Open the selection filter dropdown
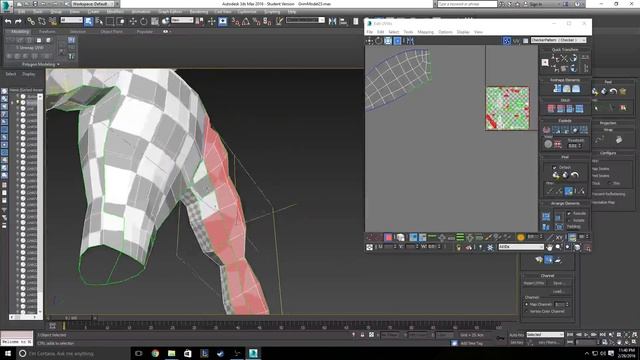The width and height of the screenshot is (640, 360). (x=71, y=20)
